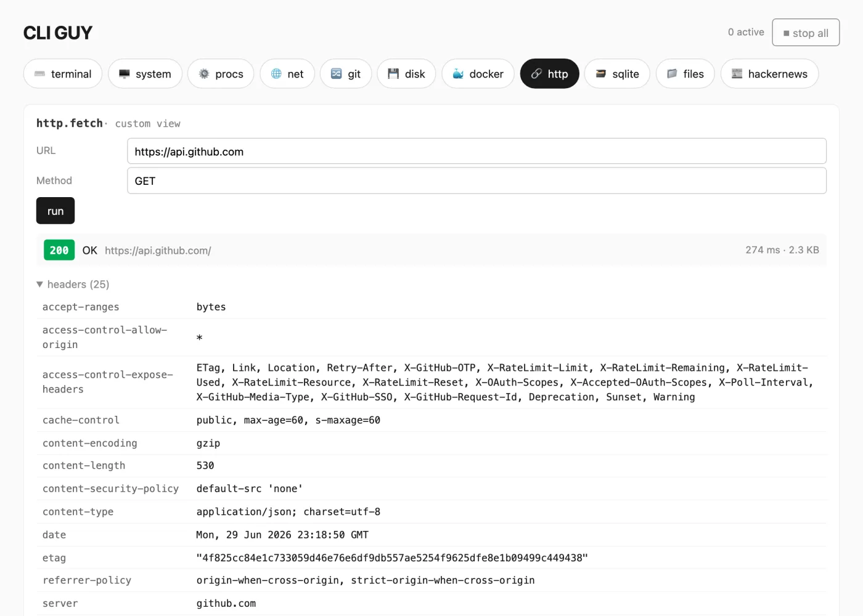Open the procs tab
Image resolution: width=863 pixels, height=616 pixels.
click(221, 74)
